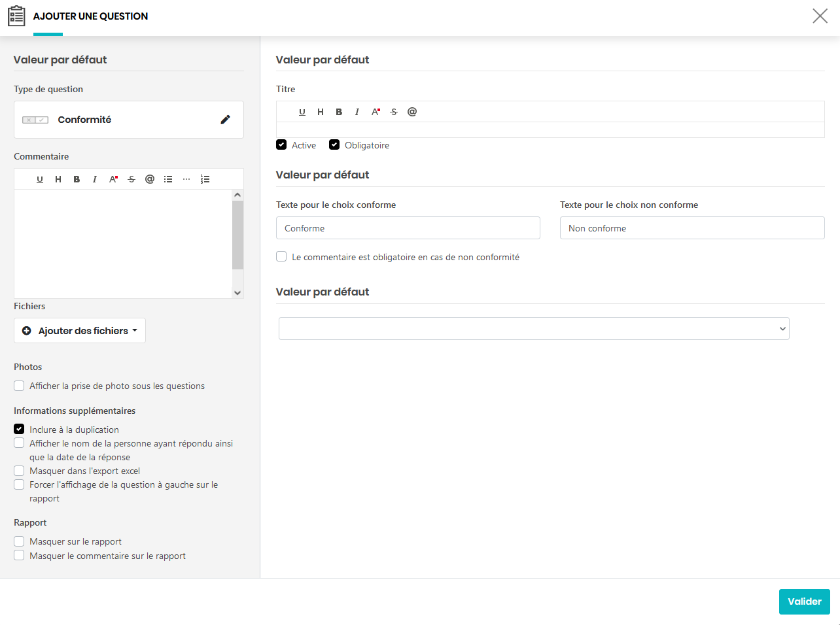Image resolution: width=840 pixels, height=625 pixels.
Task: Click the pencil icon to edit question type
Action: coord(225,120)
